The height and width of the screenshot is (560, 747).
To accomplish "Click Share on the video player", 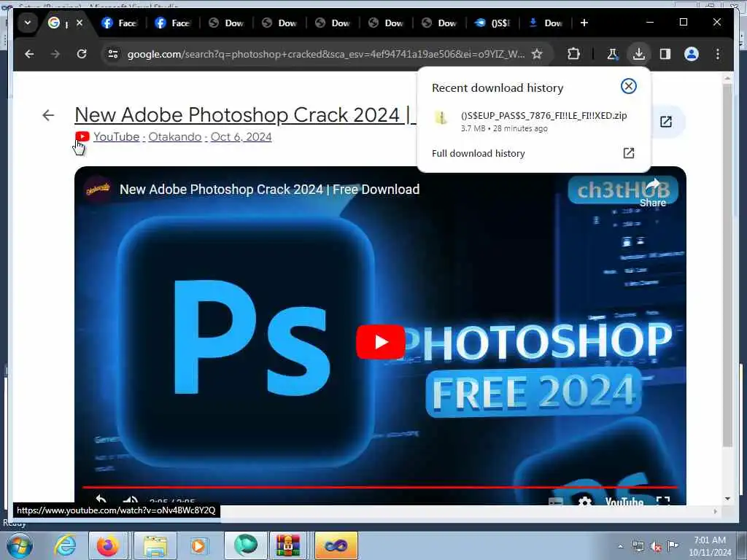I will coord(653,192).
